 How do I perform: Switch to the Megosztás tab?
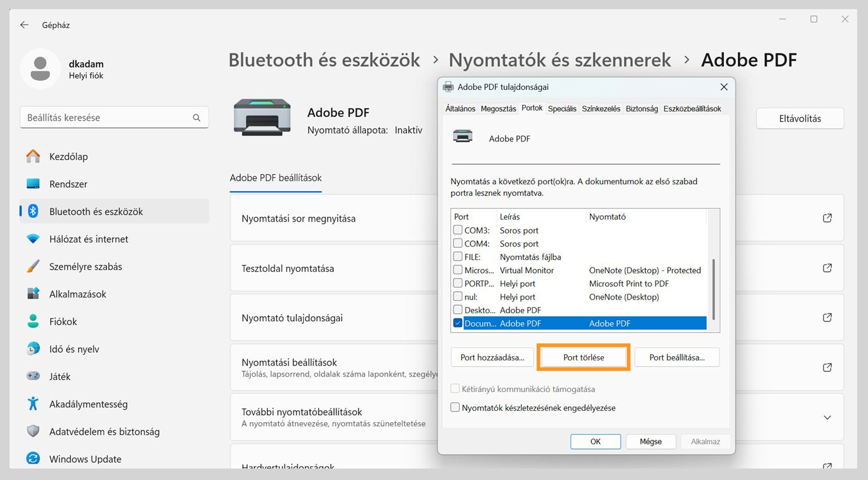coord(498,108)
